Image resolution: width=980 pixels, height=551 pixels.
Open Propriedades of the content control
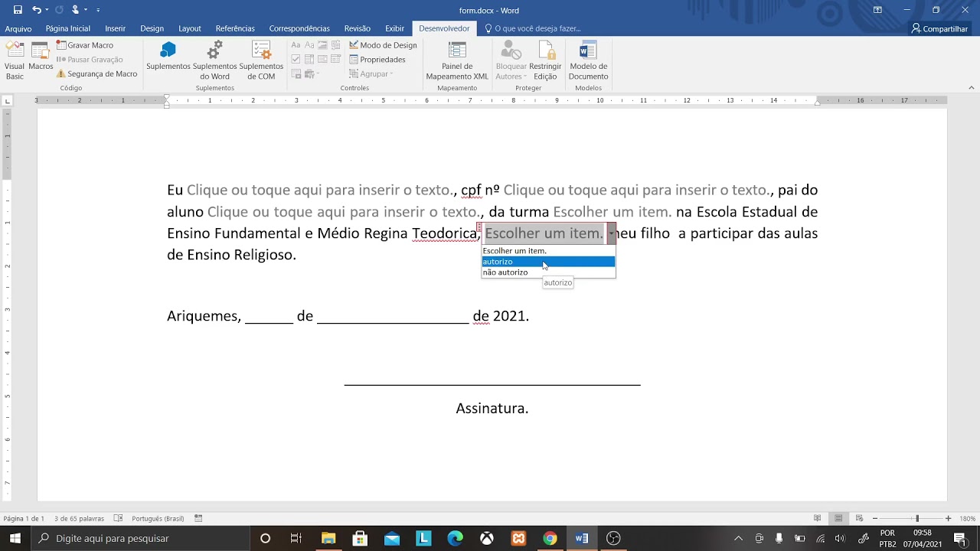pos(377,60)
